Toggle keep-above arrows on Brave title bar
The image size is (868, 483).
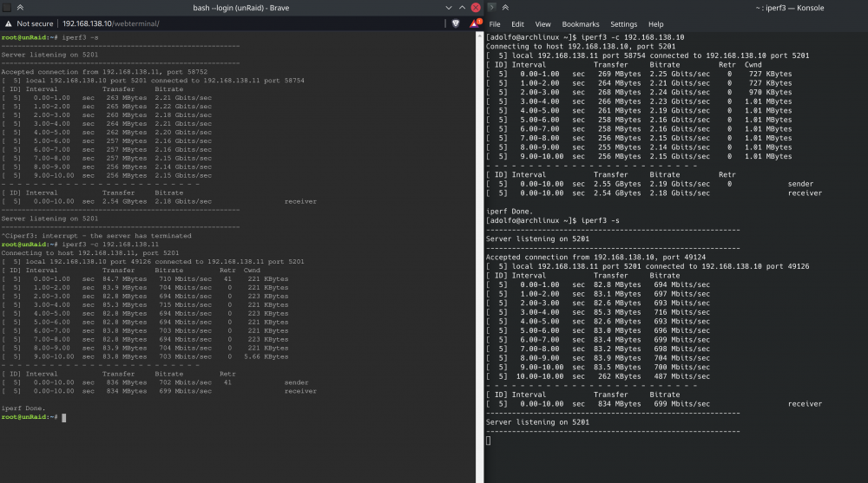point(20,8)
